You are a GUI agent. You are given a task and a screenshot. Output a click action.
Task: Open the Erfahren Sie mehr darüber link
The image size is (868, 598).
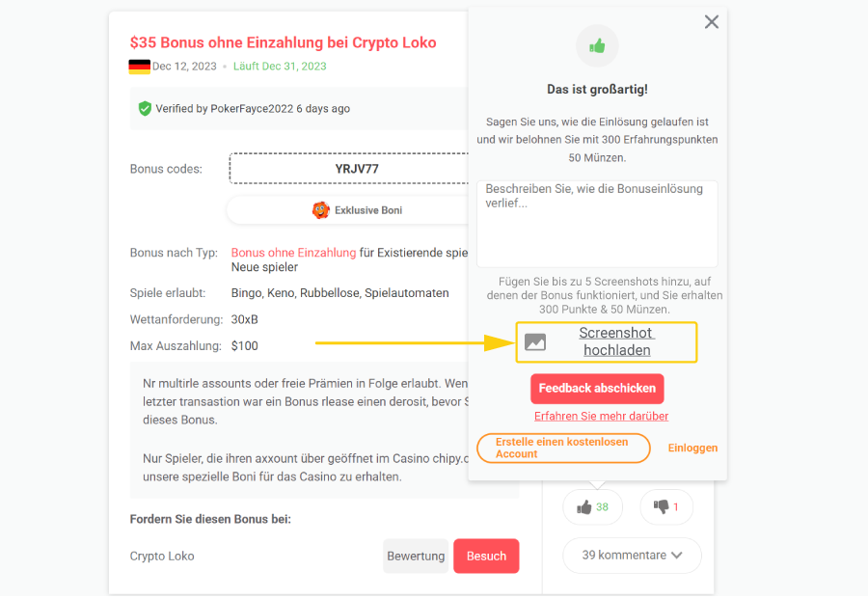(601, 417)
